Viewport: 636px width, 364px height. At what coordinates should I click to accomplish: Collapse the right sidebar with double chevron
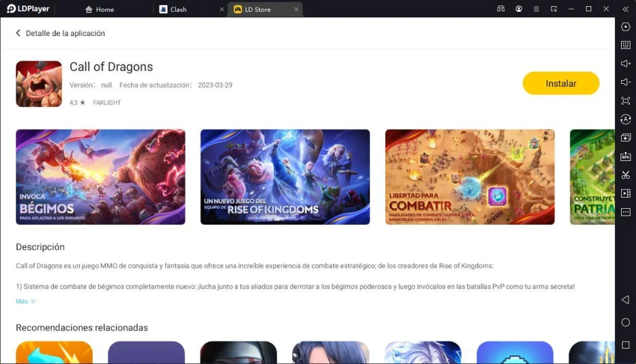625,9
